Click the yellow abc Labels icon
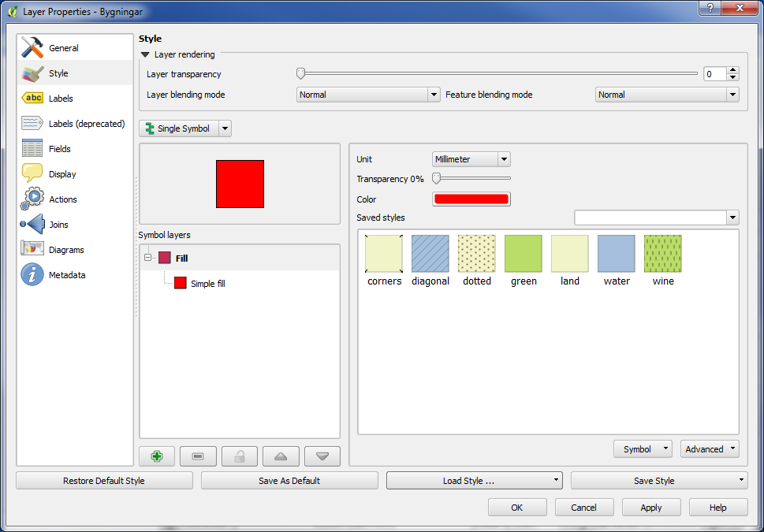This screenshot has height=532, width=764. (x=32, y=98)
